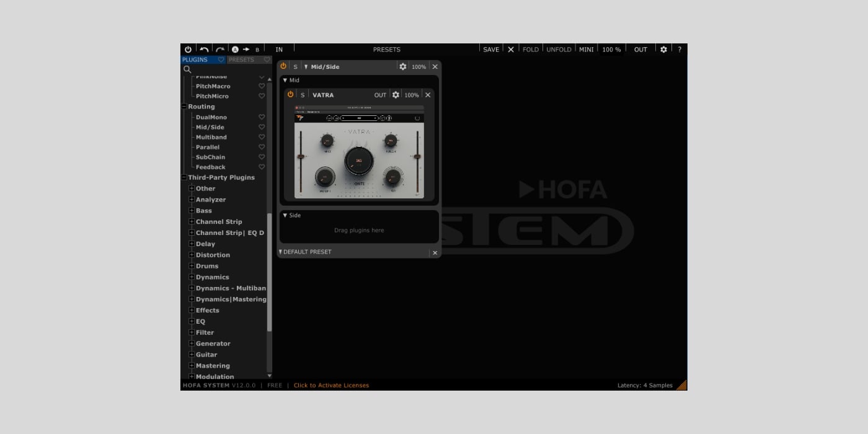Viewport: 868px width, 434px height.
Task: Click UNFOLD to expand all plugins
Action: [559, 50]
